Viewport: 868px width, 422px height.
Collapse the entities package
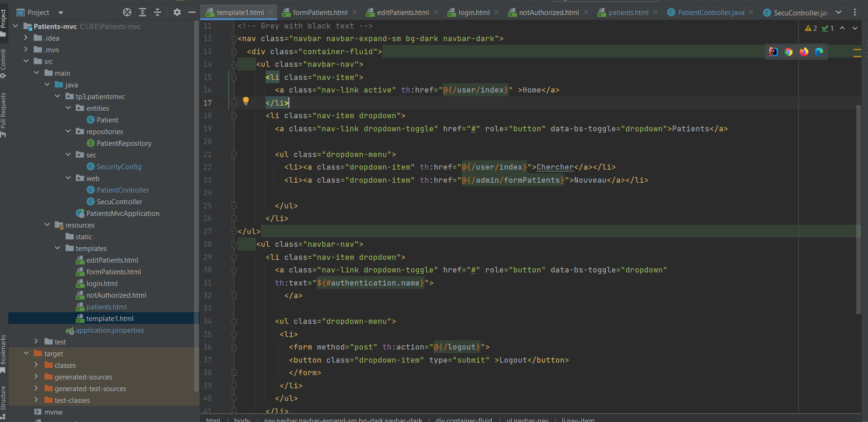click(x=68, y=108)
